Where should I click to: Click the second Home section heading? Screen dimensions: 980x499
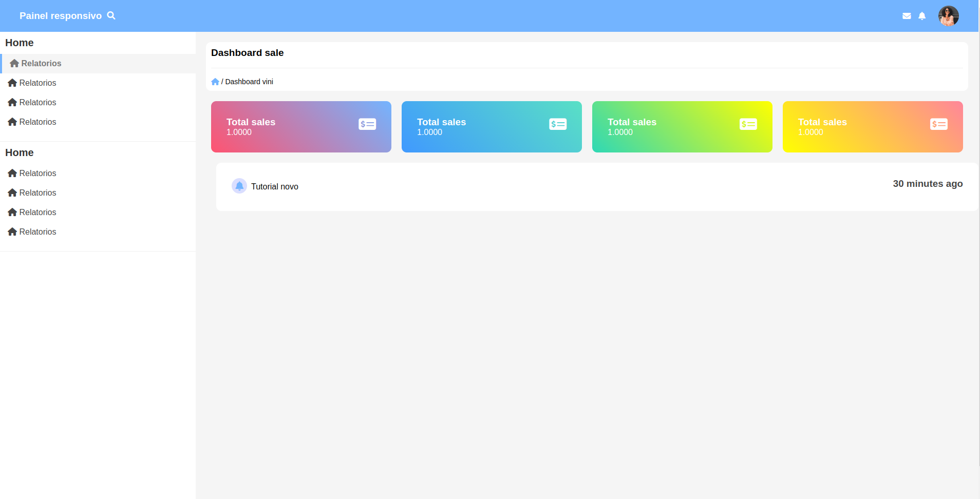pos(19,152)
